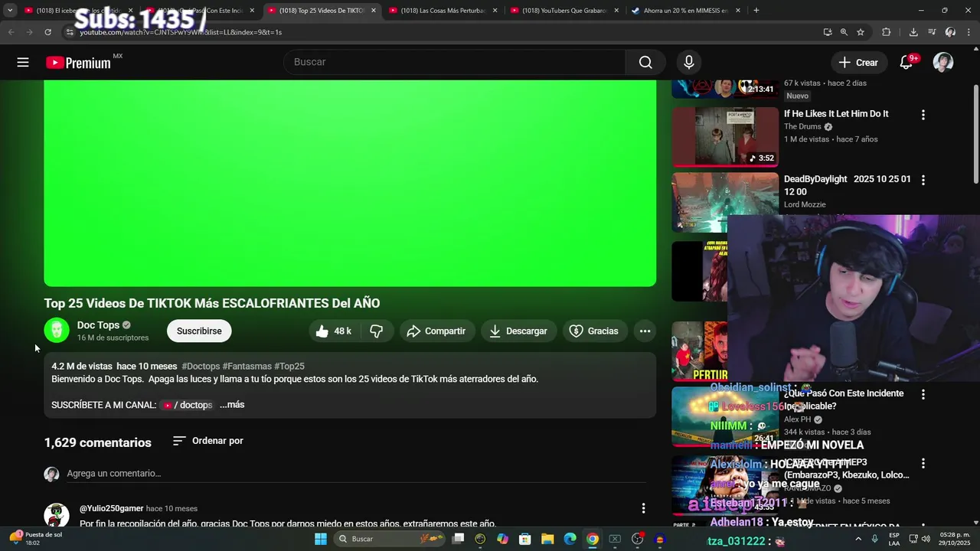Go to the YouTube Premium home logo
Screen dimensions: 980x551
pyautogui.click(x=79, y=63)
